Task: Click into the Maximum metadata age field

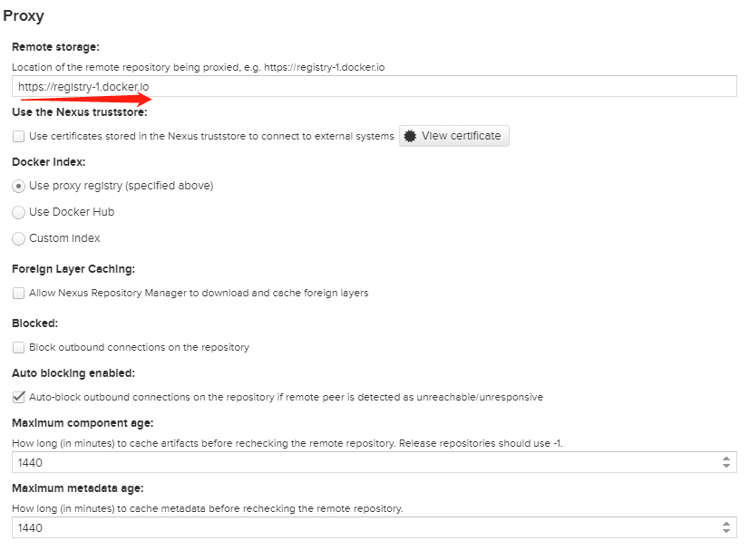Action: [x=365, y=528]
